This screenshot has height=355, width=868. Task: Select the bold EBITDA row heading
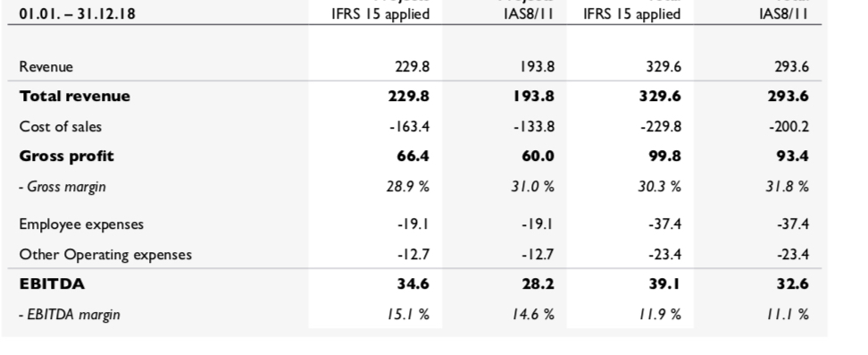(x=52, y=284)
